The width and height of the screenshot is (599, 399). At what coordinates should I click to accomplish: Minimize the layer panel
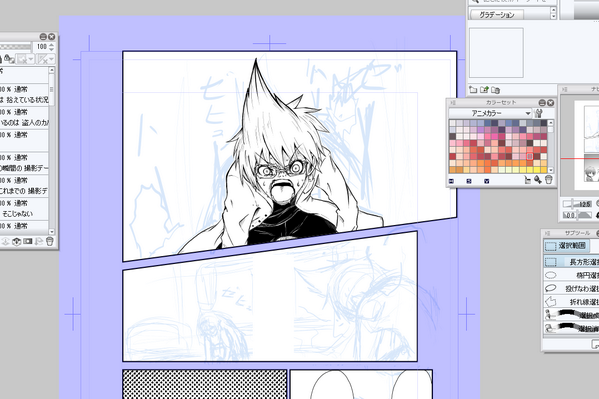(43, 37)
